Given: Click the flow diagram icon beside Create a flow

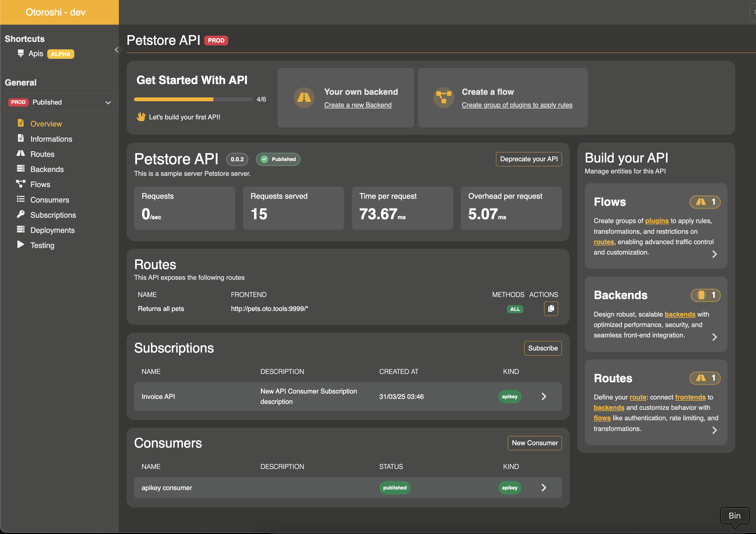Looking at the screenshot, I should (443, 97).
